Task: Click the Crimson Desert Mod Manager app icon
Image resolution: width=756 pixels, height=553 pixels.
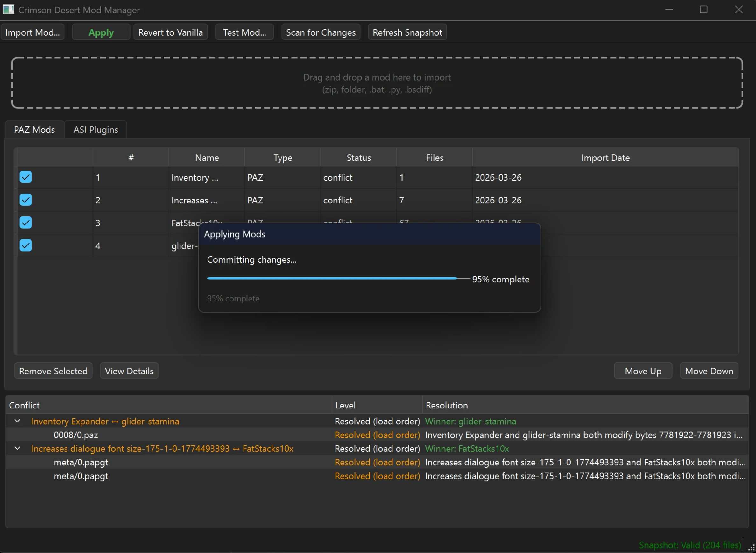Action: [8, 9]
